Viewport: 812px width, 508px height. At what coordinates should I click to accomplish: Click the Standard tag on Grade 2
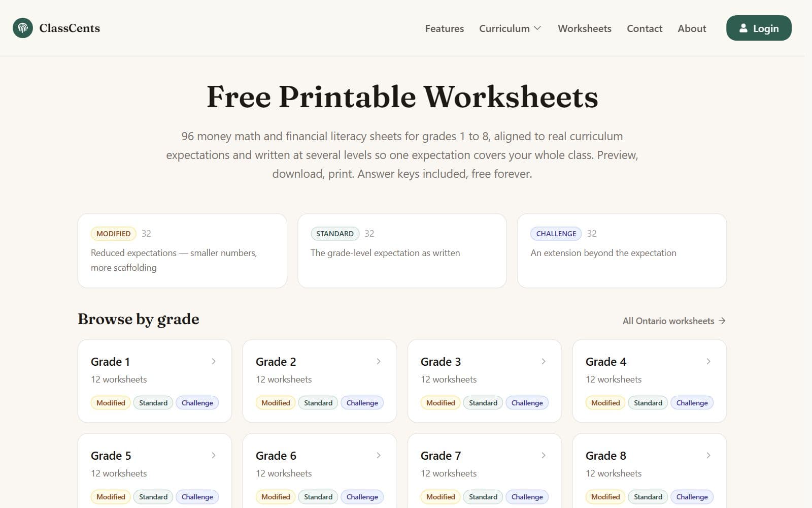[318, 403]
